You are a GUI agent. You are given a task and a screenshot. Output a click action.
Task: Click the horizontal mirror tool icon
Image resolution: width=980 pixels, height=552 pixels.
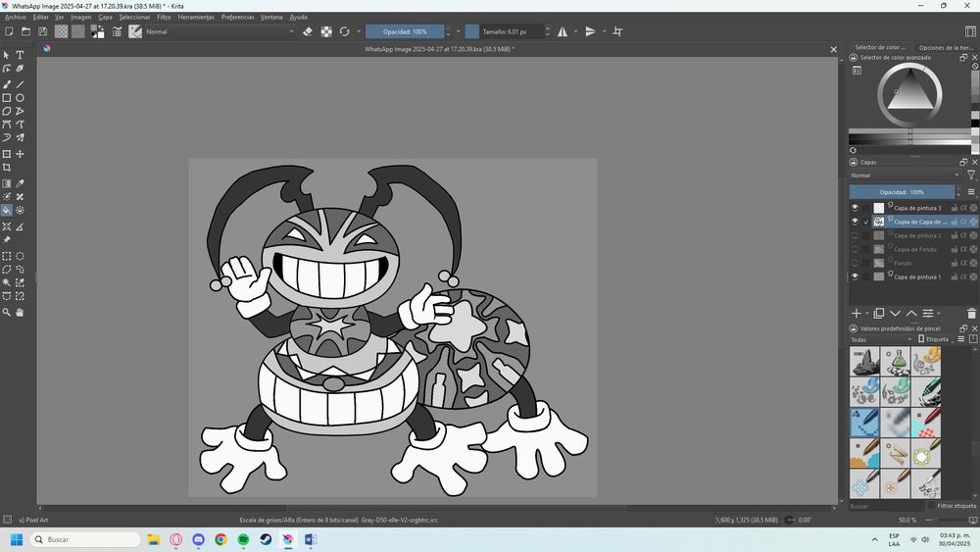click(563, 31)
